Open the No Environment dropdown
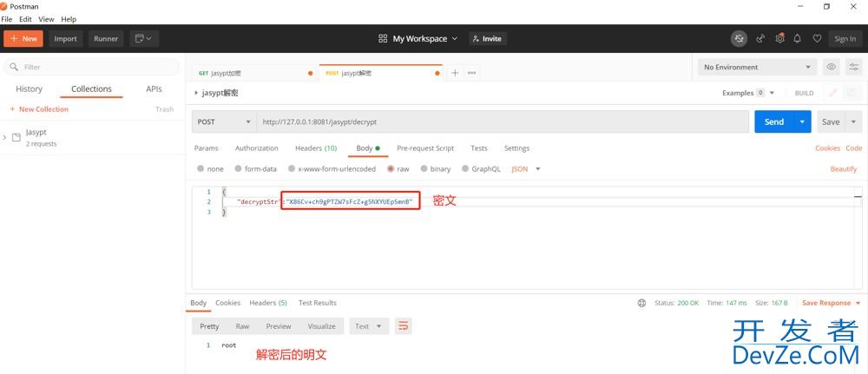 point(757,67)
